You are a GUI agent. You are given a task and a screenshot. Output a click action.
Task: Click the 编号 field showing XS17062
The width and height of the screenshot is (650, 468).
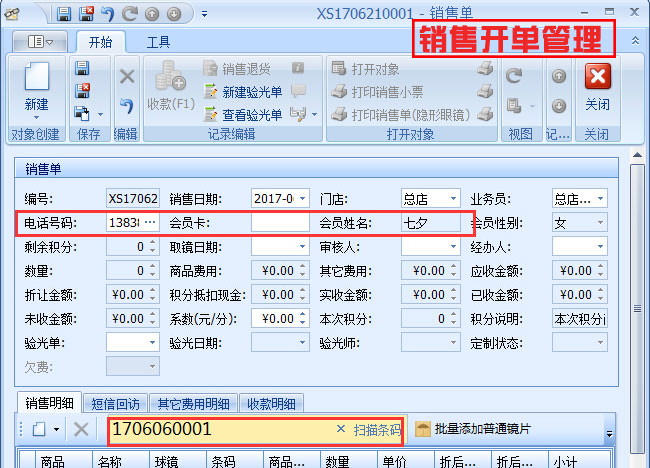133,199
